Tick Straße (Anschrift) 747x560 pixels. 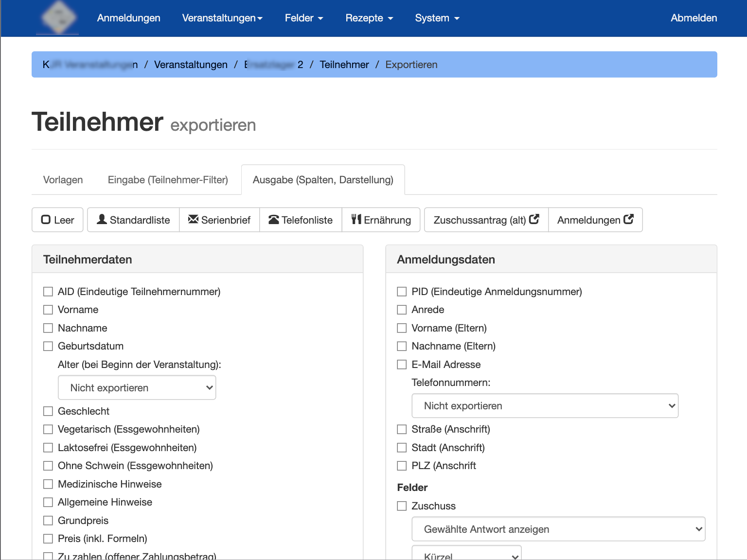pyautogui.click(x=402, y=429)
